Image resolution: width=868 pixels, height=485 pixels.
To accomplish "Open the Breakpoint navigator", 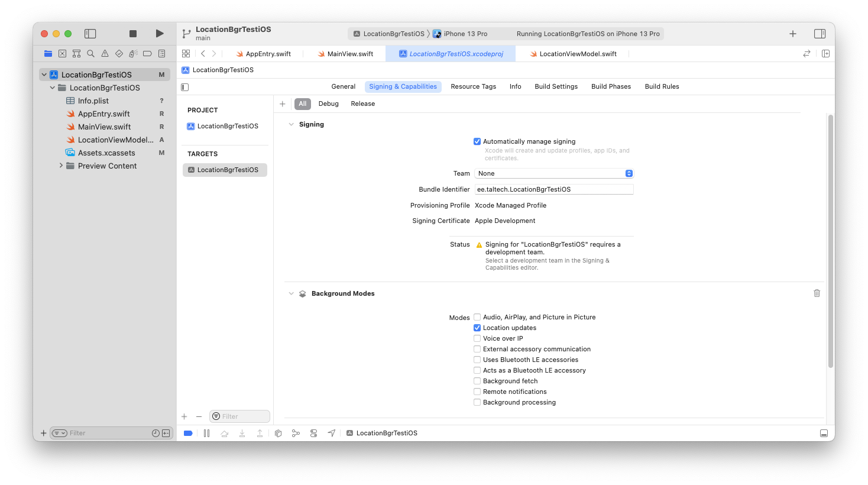I will coord(147,53).
